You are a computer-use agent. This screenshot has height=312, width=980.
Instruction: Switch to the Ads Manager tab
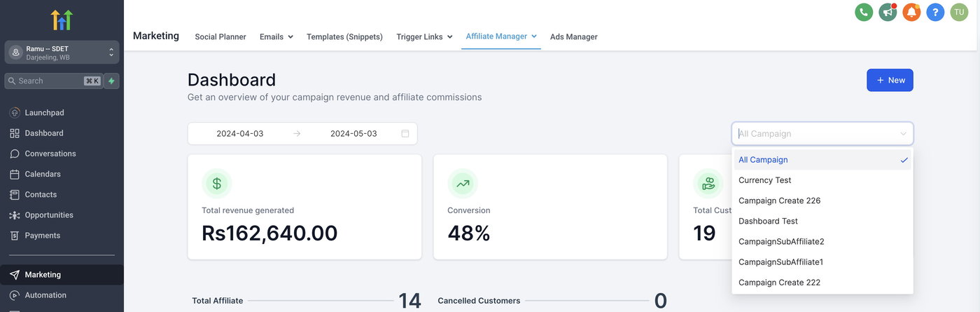tap(573, 36)
